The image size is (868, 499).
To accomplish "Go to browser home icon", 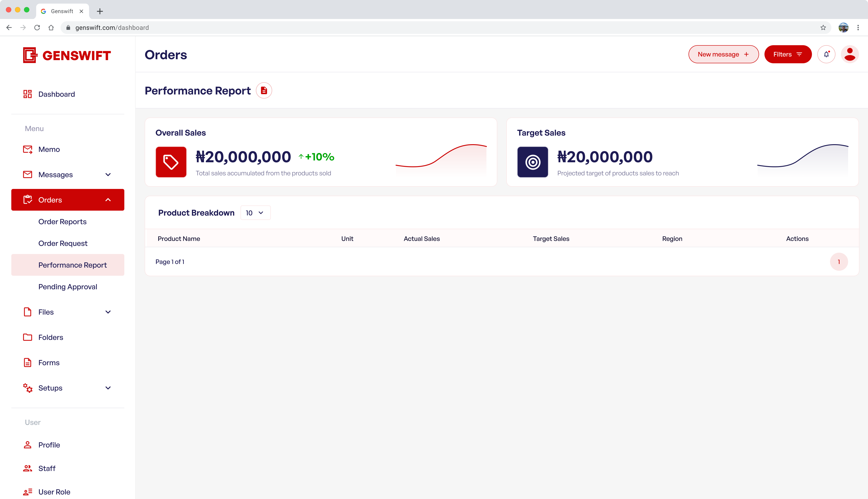I will tap(51, 28).
